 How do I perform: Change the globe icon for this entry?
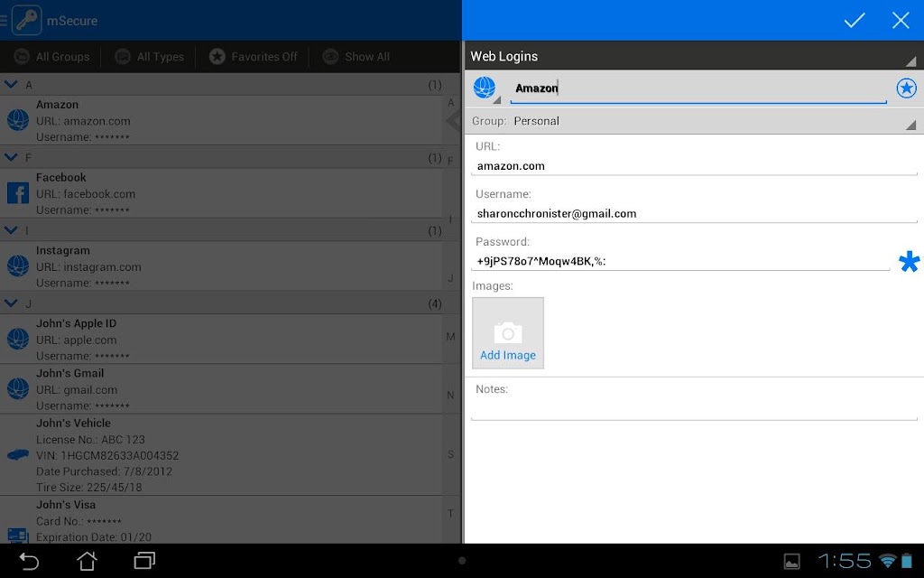485,89
